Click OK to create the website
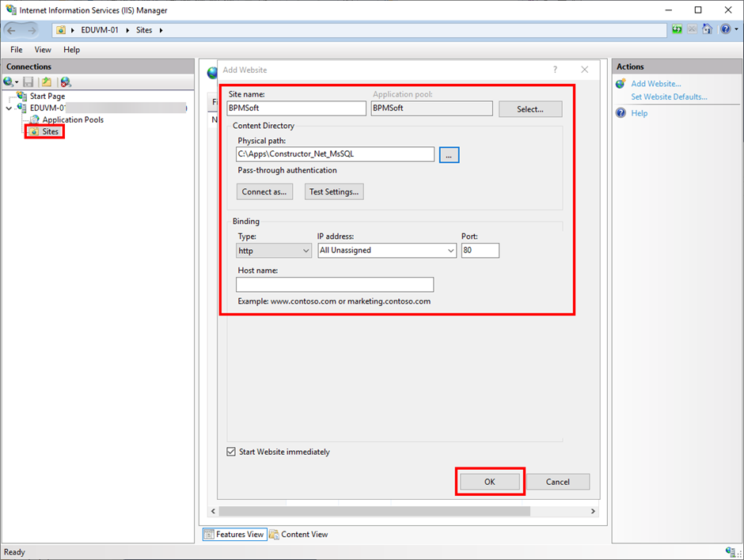 pos(490,482)
